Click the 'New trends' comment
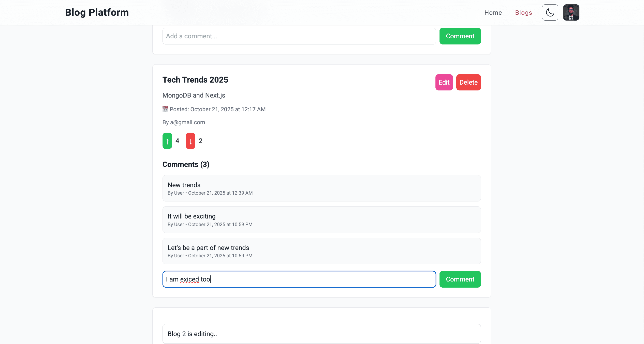 pos(321,188)
